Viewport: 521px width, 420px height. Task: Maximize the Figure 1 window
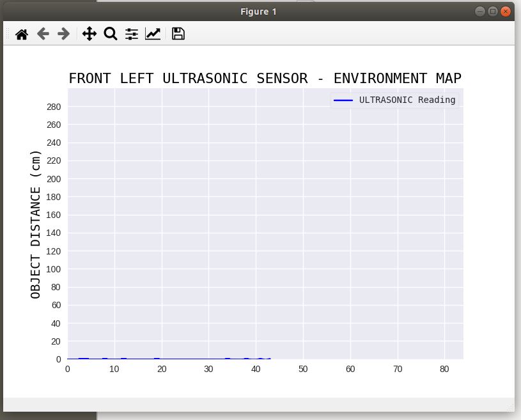click(x=493, y=12)
